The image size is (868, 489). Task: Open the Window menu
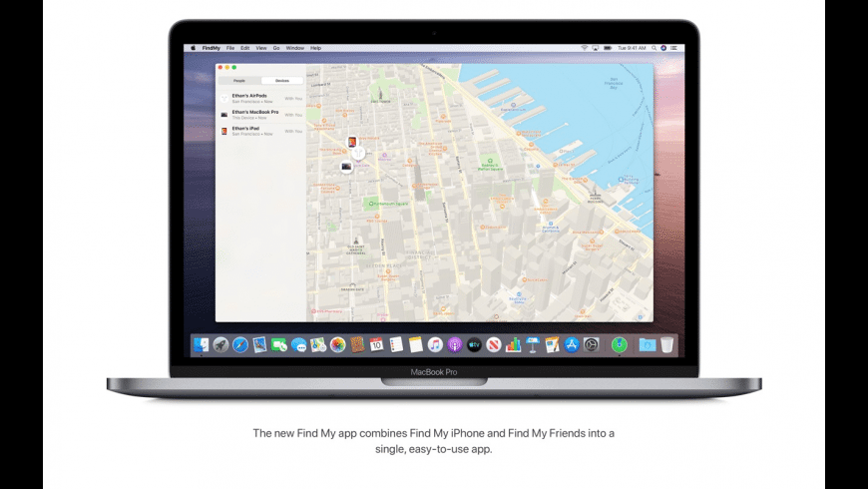(x=295, y=48)
